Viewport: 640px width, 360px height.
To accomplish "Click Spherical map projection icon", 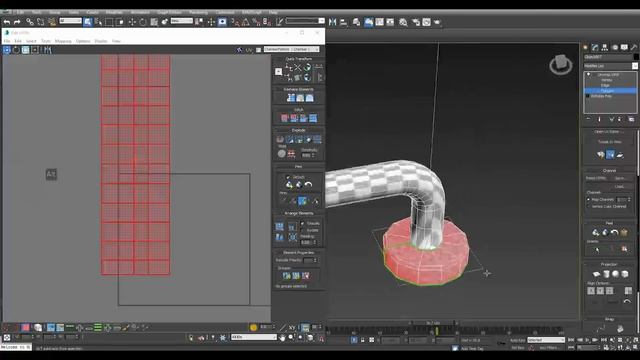I will click(616, 274).
